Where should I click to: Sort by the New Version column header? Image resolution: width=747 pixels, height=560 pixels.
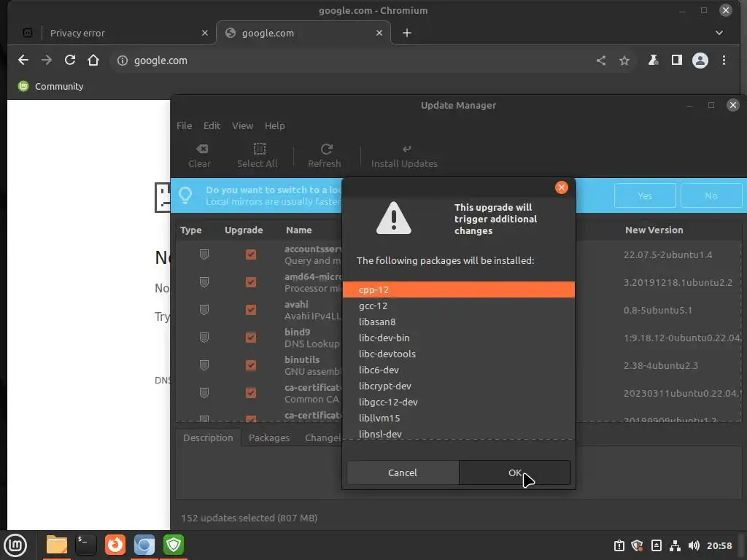(654, 230)
